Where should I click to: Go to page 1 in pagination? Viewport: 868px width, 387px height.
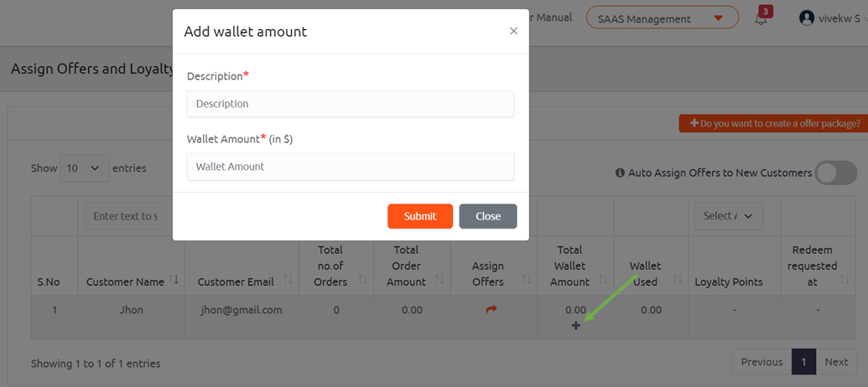point(803,362)
